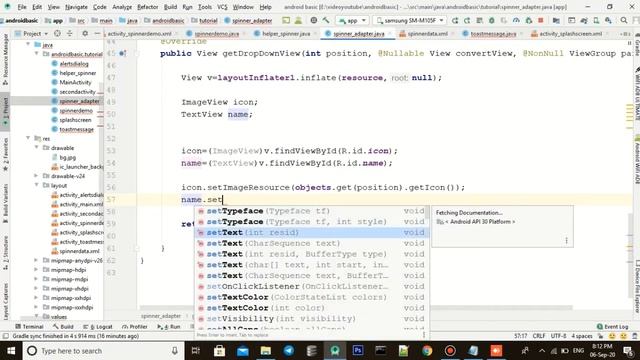This screenshot has height=360, width=640.
Task: Switch to helper_spinner.java tab
Action: [282, 33]
